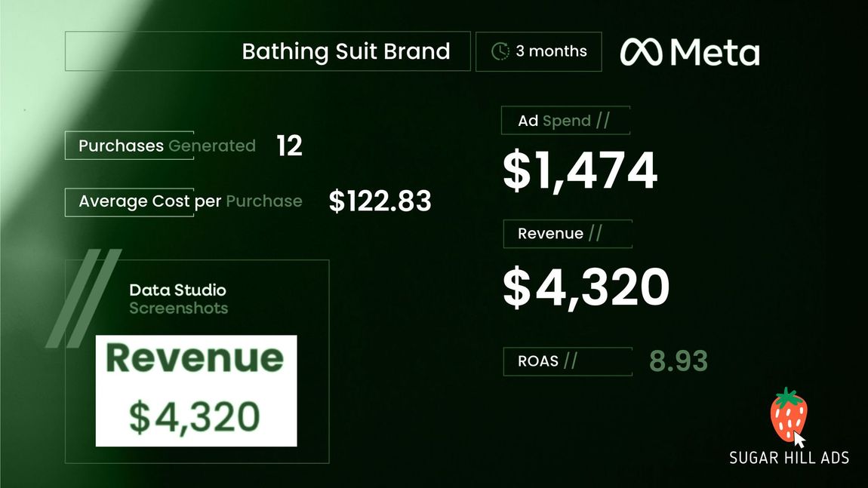Click the Meta wordmark text
Viewport: 868px width, 488px height.
pos(715,53)
